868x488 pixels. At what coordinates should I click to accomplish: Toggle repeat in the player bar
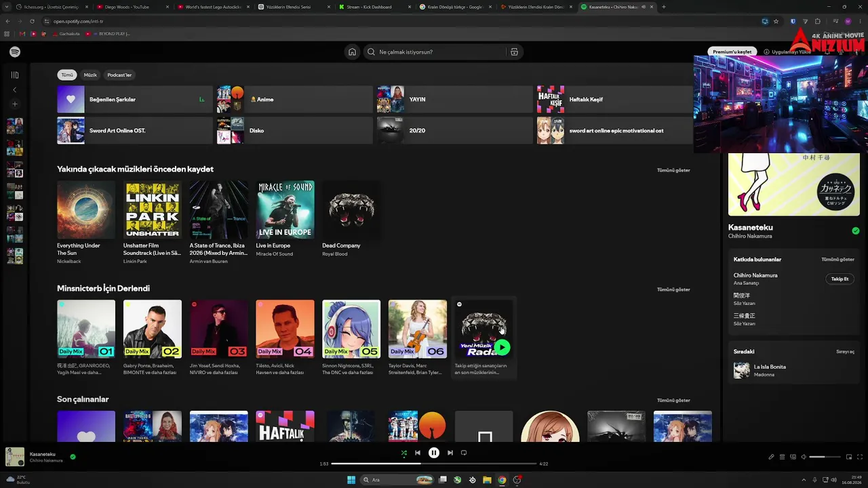464,453
